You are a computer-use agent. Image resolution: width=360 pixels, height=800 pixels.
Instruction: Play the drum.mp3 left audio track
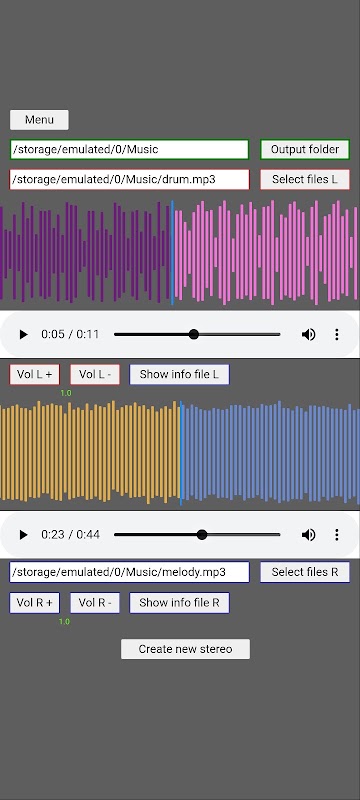tap(23, 335)
